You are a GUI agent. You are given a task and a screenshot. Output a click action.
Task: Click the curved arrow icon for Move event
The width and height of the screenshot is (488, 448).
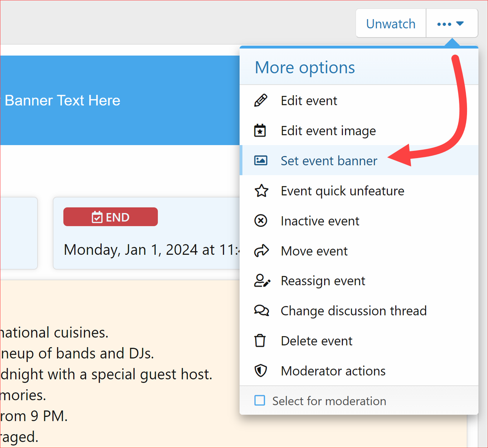pos(262,251)
